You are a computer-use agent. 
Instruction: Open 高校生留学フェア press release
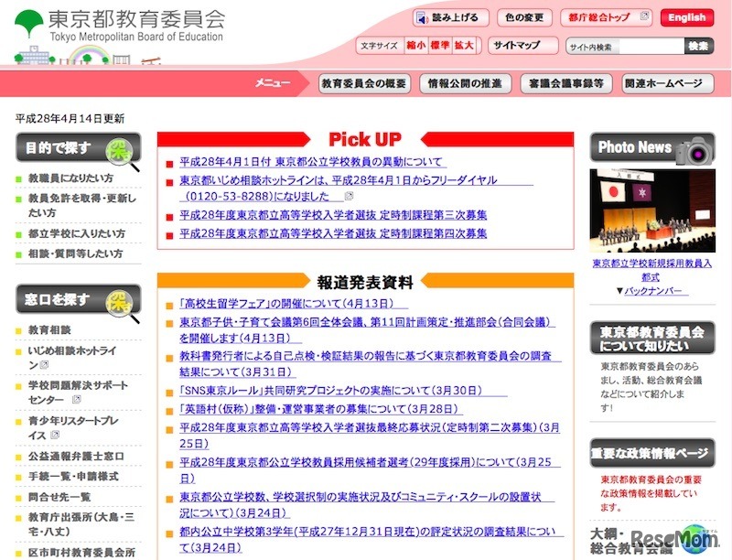tap(293, 304)
